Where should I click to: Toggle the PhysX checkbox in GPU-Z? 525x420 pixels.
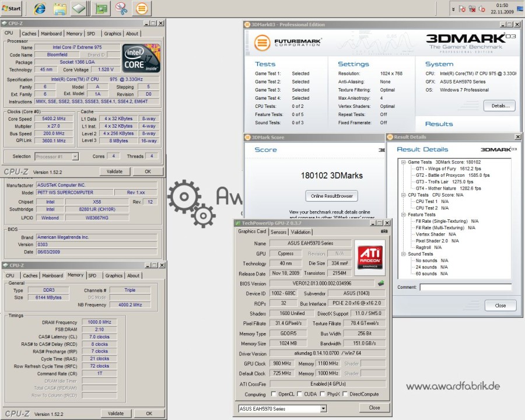323,394
